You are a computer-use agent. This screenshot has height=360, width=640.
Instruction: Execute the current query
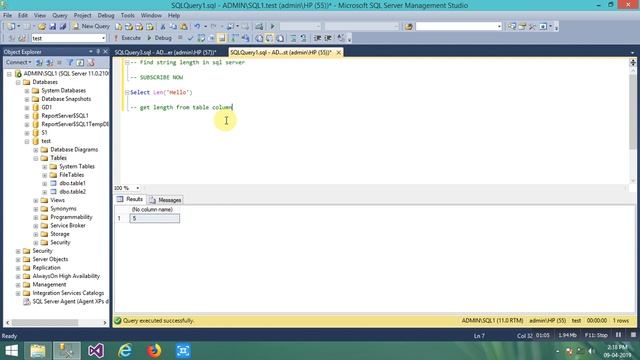tap(127, 38)
